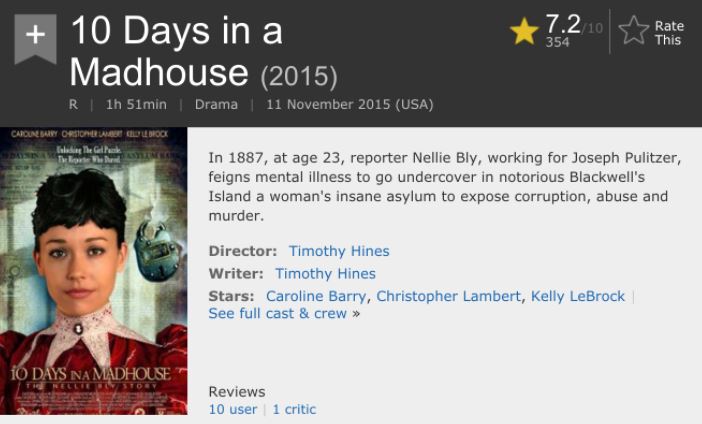View the 10 user reviews
This screenshot has height=424, width=702.
tap(233, 409)
